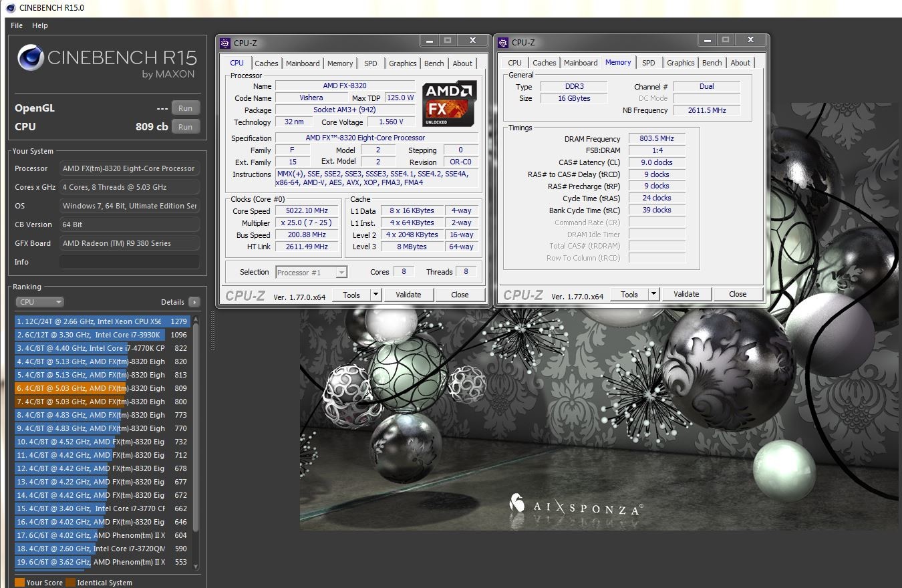Open Tools dropdown arrow in left CPU-Z window
The height and width of the screenshot is (588, 902).
click(x=375, y=295)
